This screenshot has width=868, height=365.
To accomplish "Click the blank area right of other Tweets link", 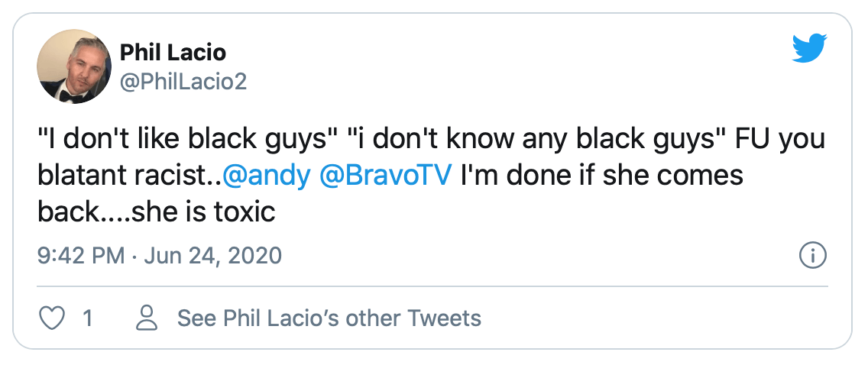I will click(x=649, y=318).
